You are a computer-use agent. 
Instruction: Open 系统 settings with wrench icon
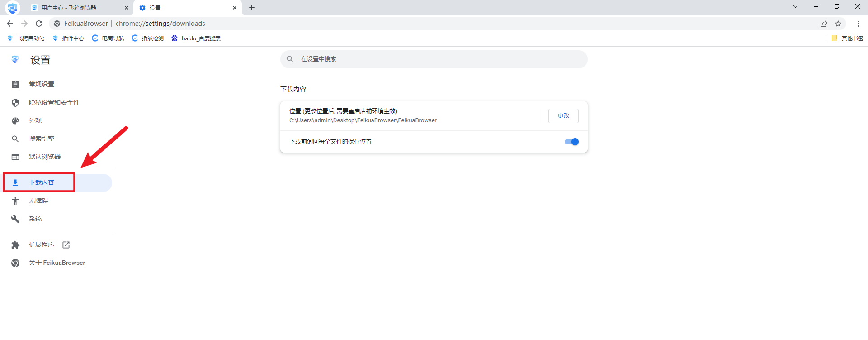point(35,219)
